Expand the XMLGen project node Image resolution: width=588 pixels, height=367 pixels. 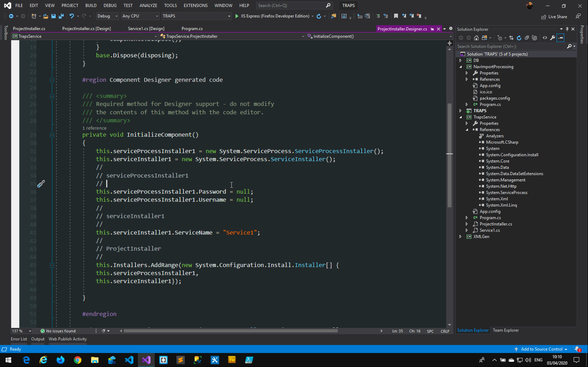(x=460, y=236)
